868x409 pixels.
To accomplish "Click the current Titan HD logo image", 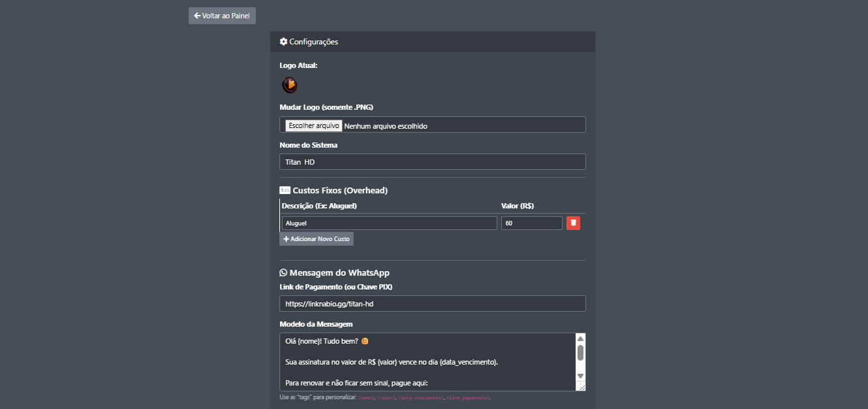I will pos(289,84).
